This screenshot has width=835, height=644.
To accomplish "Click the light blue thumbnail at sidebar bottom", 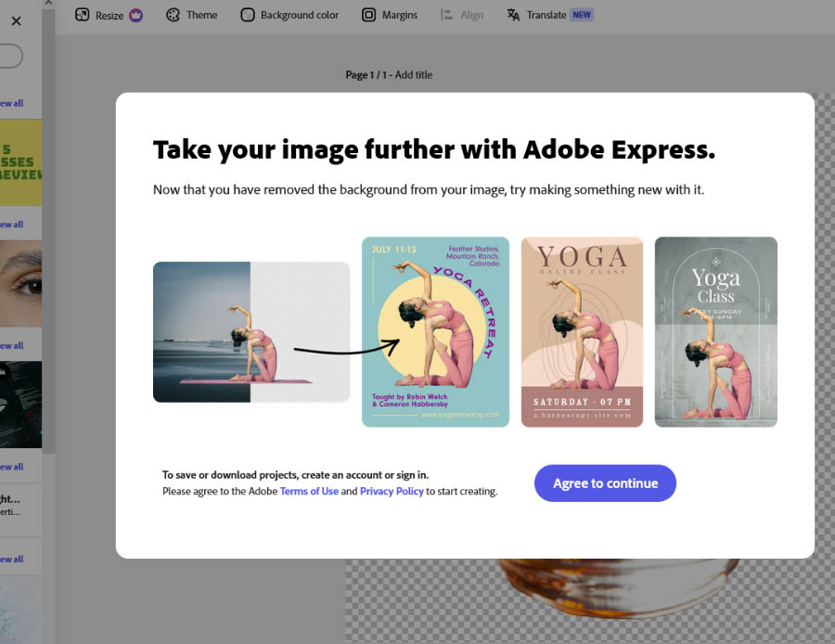I will (x=20, y=611).
